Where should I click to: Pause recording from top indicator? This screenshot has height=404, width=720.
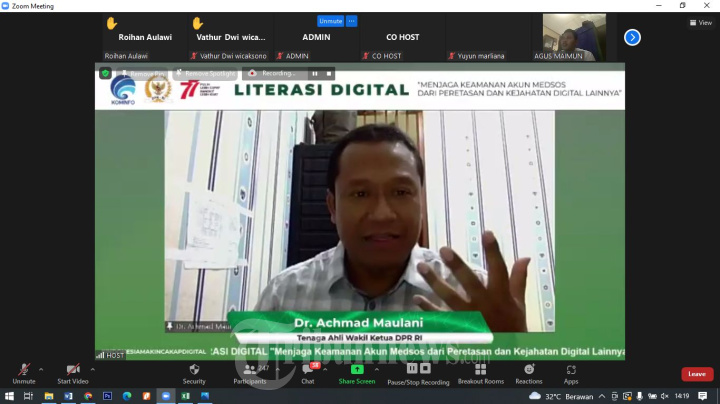pyautogui.click(x=315, y=73)
